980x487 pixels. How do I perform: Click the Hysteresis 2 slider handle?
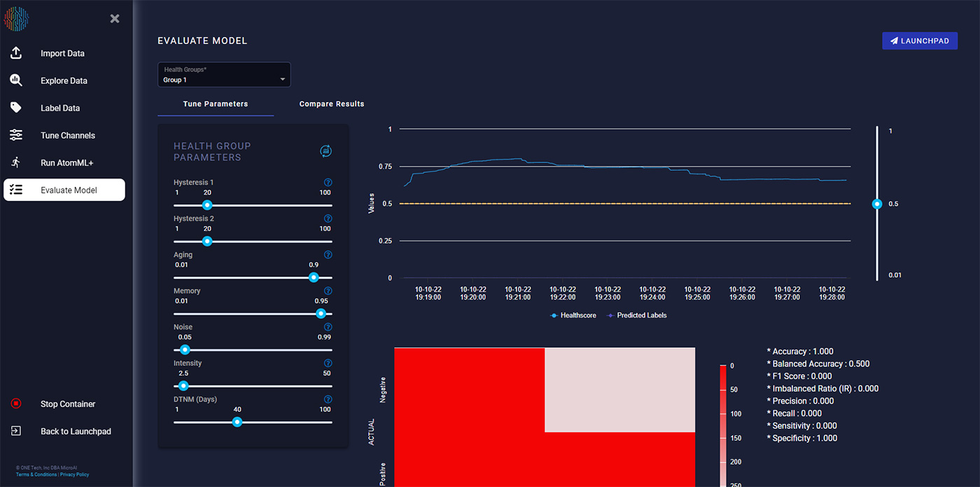click(206, 241)
